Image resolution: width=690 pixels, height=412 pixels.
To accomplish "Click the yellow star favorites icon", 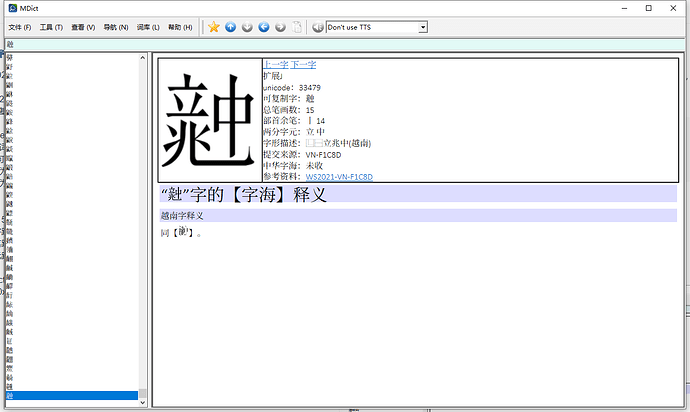I will pos(214,27).
